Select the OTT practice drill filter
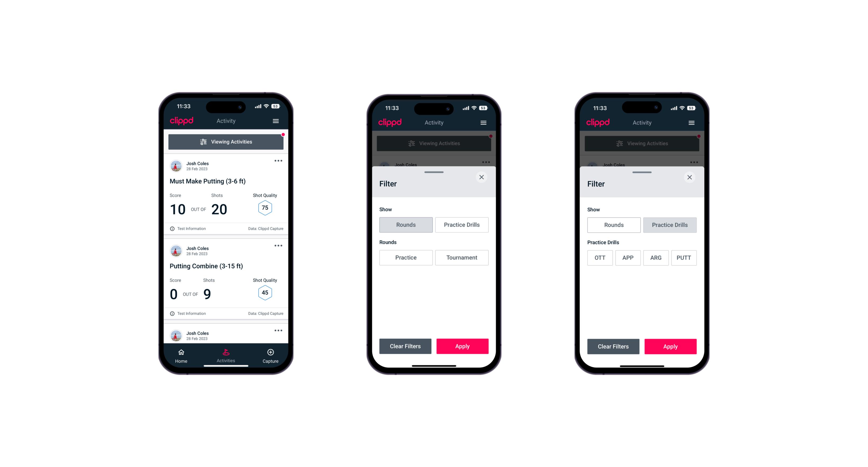868x467 pixels. point(601,258)
